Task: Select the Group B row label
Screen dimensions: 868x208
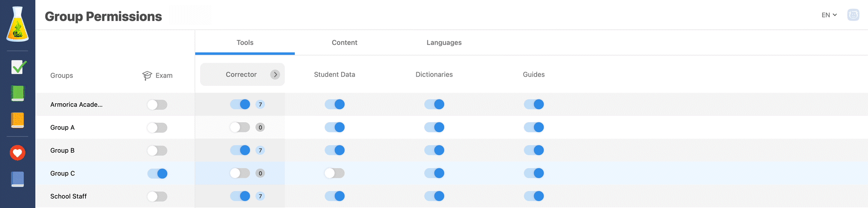Action: click(x=62, y=150)
